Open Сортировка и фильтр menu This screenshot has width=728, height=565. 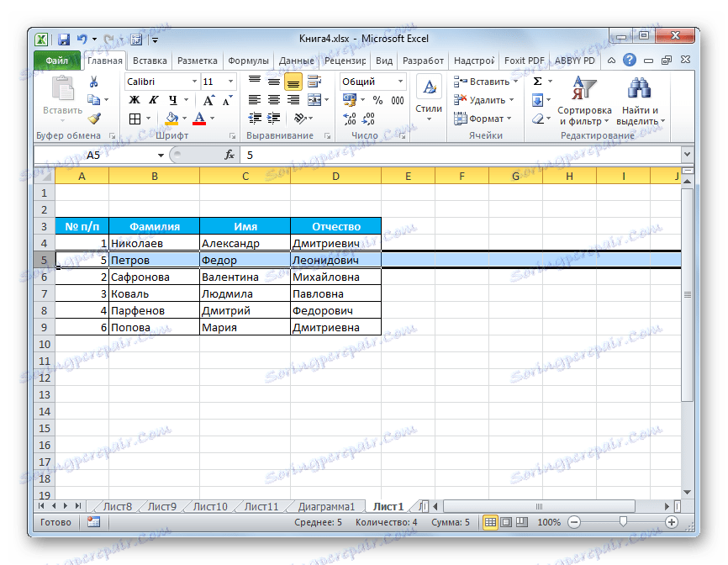(584, 101)
